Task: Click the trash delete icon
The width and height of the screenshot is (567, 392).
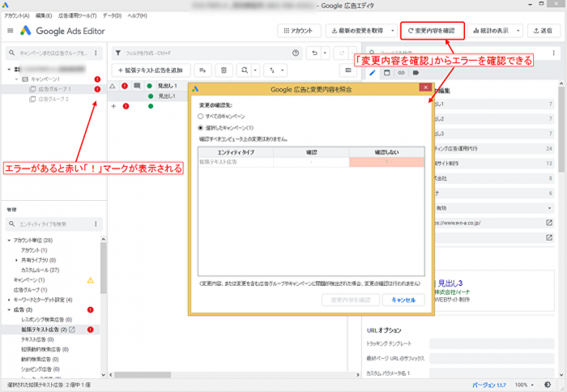Action: pyautogui.click(x=224, y=70)
